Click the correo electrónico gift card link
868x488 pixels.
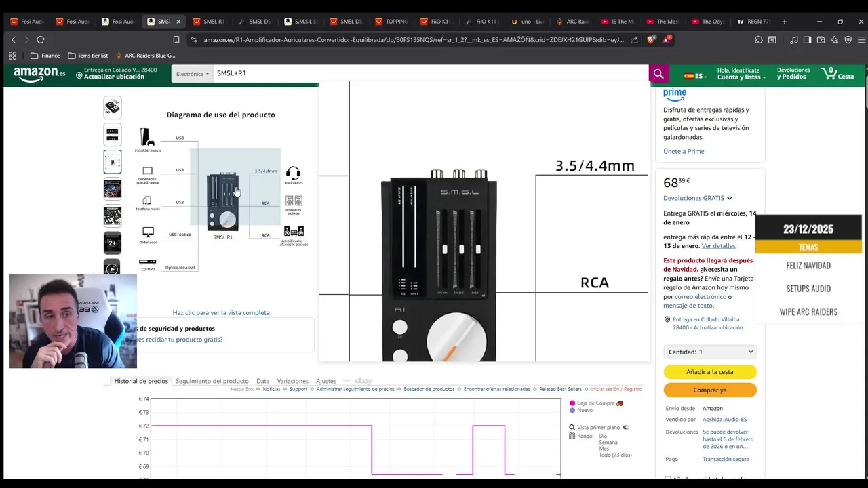pos(701,296)
